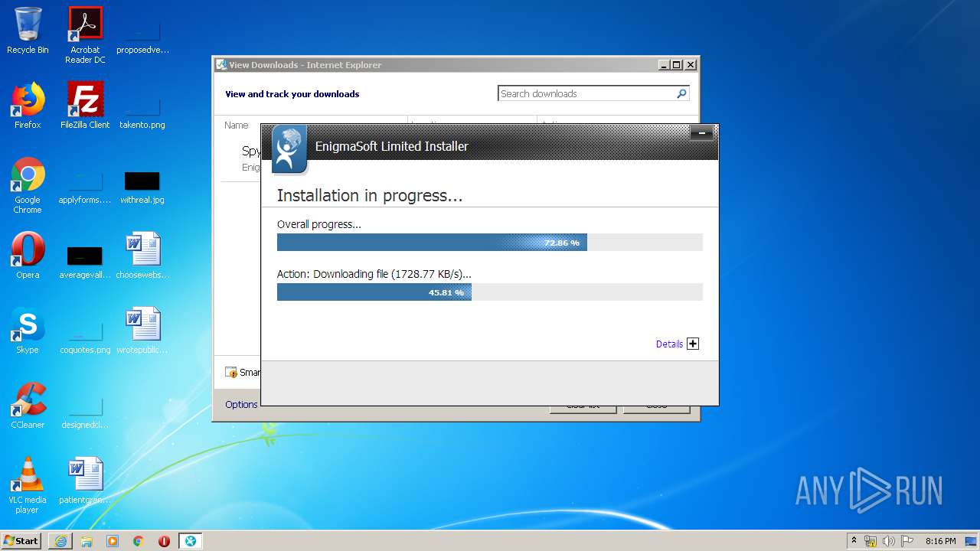The height and width of the screenshot is (551, 980).
Task: Open the CCleaner desktop shortcut
Action: (28, 406)
